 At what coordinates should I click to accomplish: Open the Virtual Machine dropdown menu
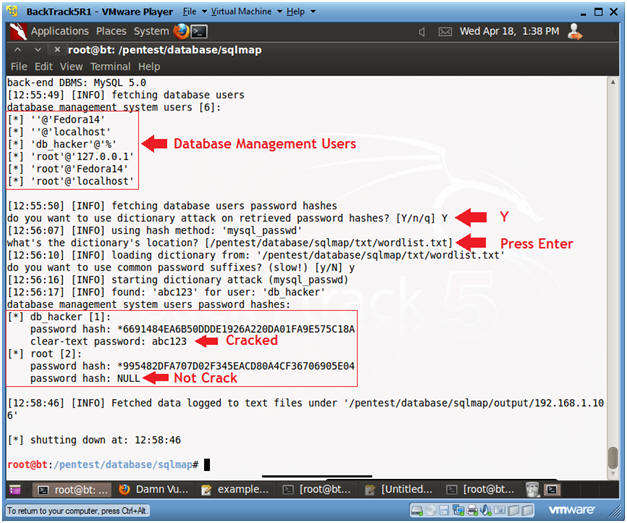[241, 12]
